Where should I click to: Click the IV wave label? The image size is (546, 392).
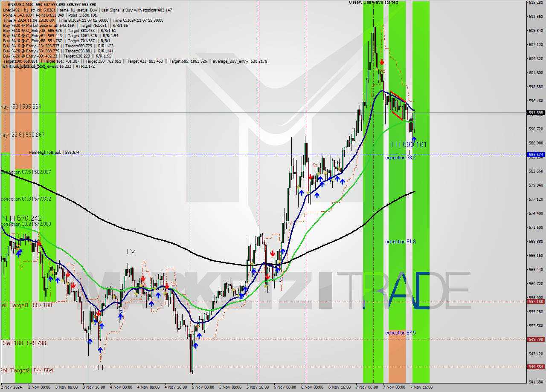click(131, 252)
